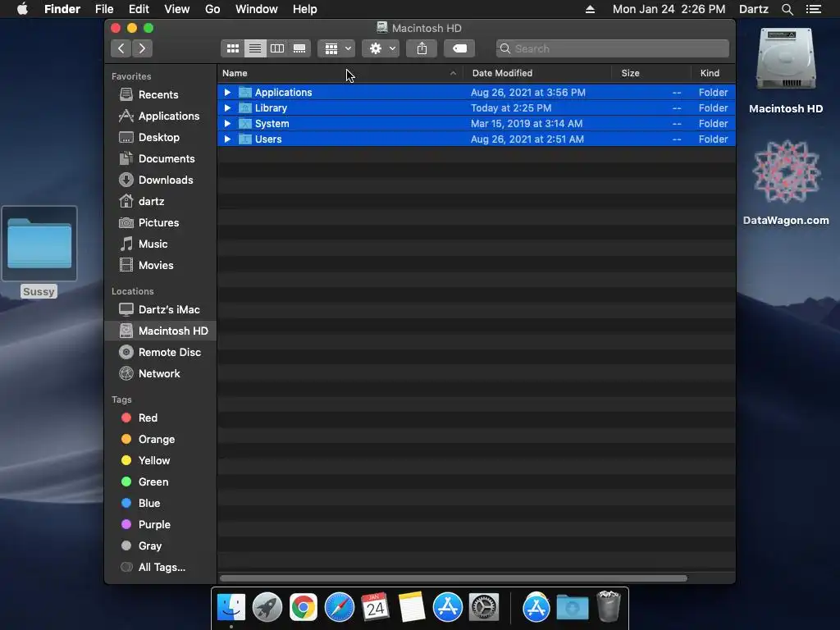840x630 pixels.
Task: Open Music in the sidebar
Action: click(153, 244)
